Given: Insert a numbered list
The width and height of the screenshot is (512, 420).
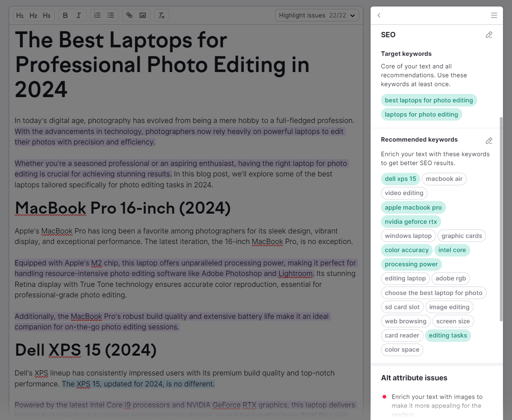Looking at the screenshot, I should 97,15.
